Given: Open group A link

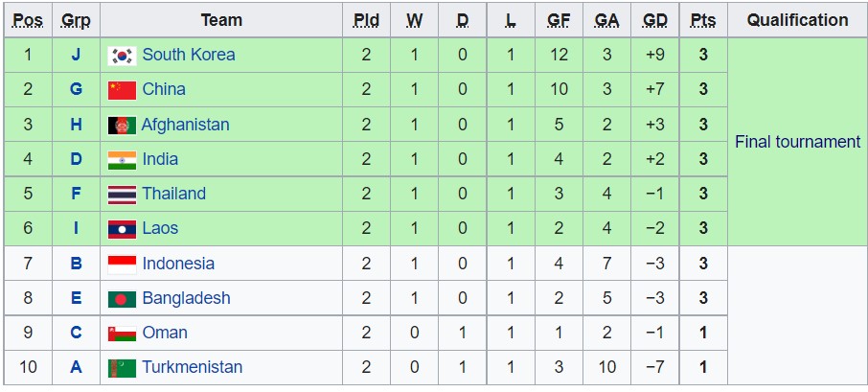Looking at the screenshot, I should point(76,367).
